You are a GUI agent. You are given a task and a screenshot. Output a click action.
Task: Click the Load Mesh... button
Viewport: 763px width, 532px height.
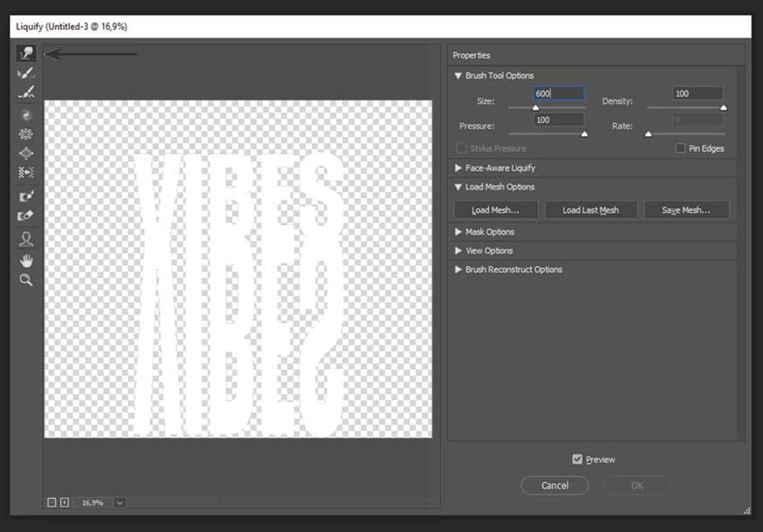(495, 210)
